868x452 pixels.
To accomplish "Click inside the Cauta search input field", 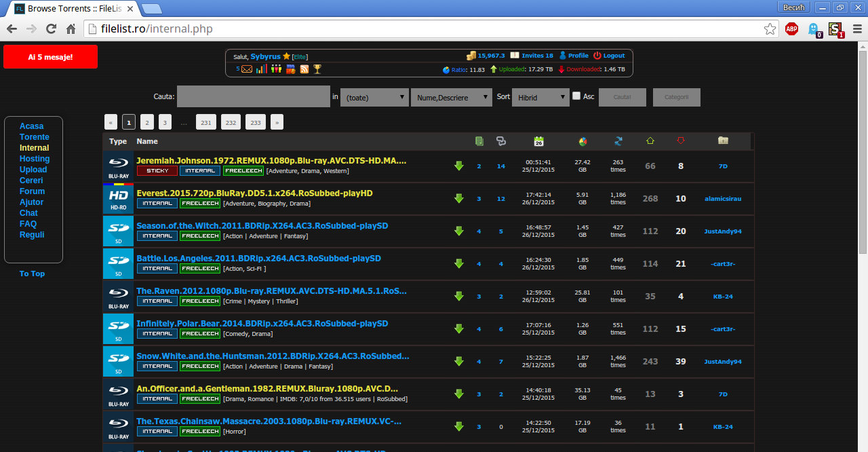I will tap(253, 96).
